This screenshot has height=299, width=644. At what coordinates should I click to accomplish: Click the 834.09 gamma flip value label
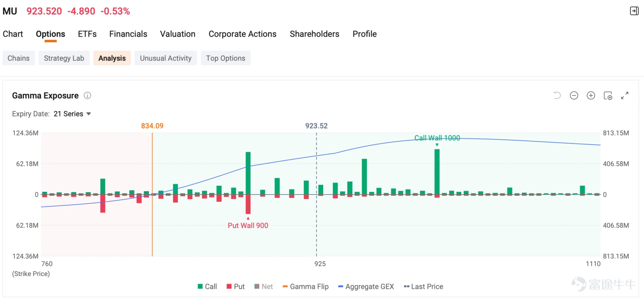click(x=152, y=126)
